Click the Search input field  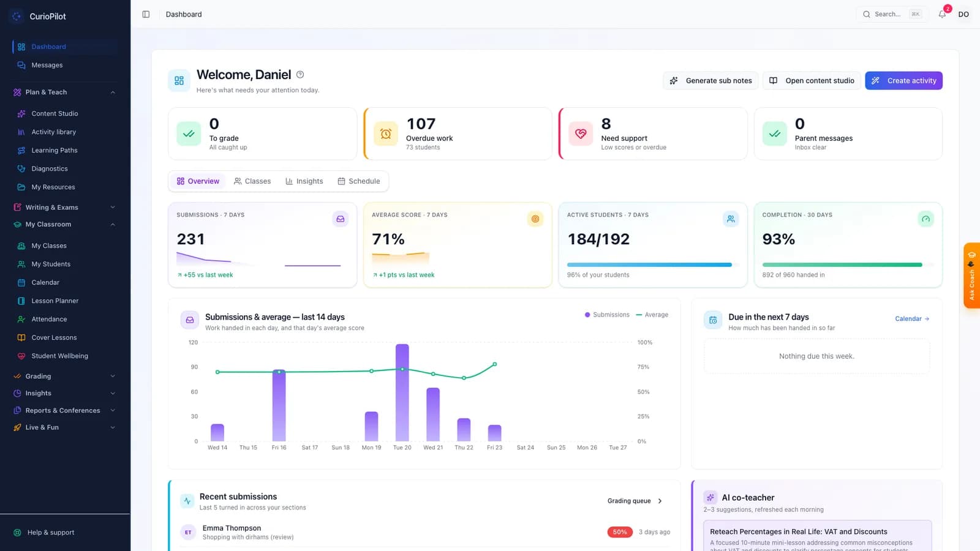[891, 14]
